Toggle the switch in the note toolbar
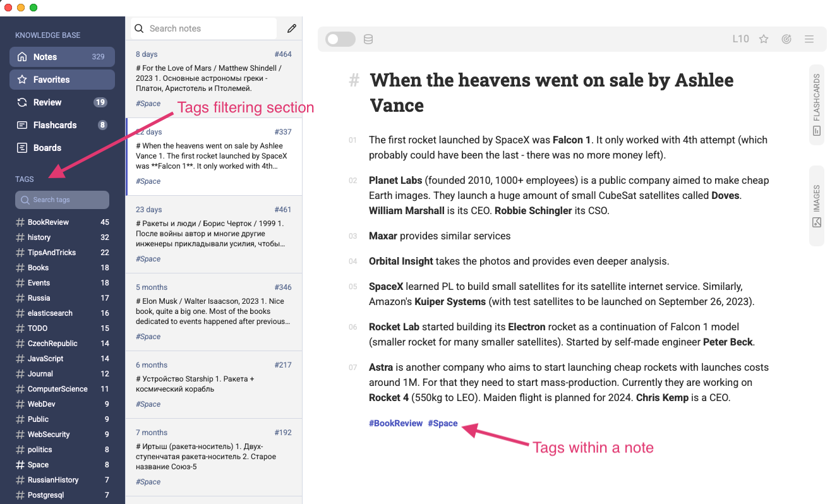Image resolution: width=837 pixels, height=504 pixels. click(x=339, y=39)
